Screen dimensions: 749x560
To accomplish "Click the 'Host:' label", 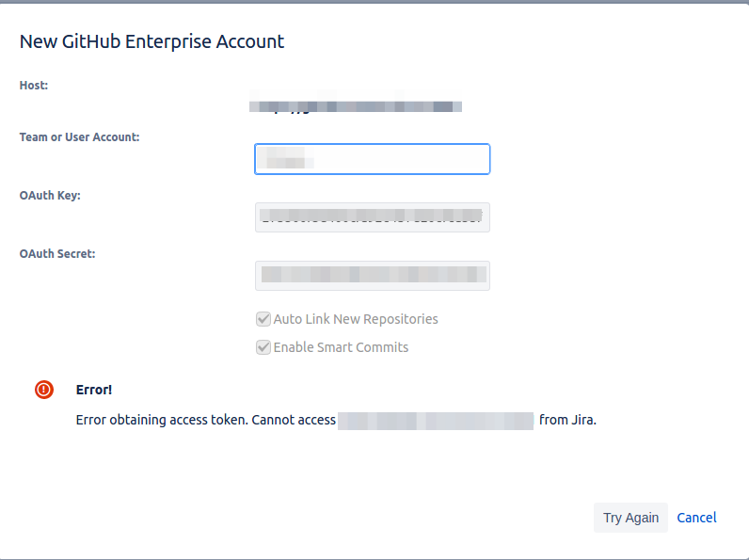I will [34, 86].
